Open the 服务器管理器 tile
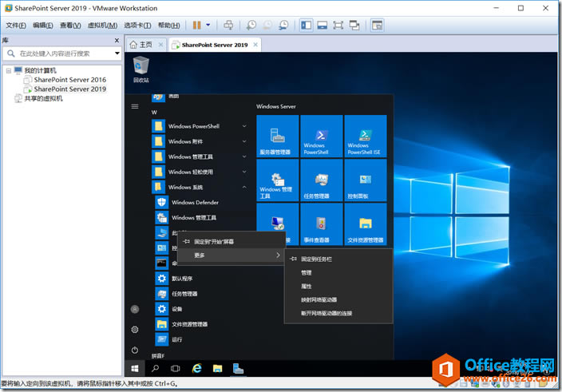 [x=277, y=136]
